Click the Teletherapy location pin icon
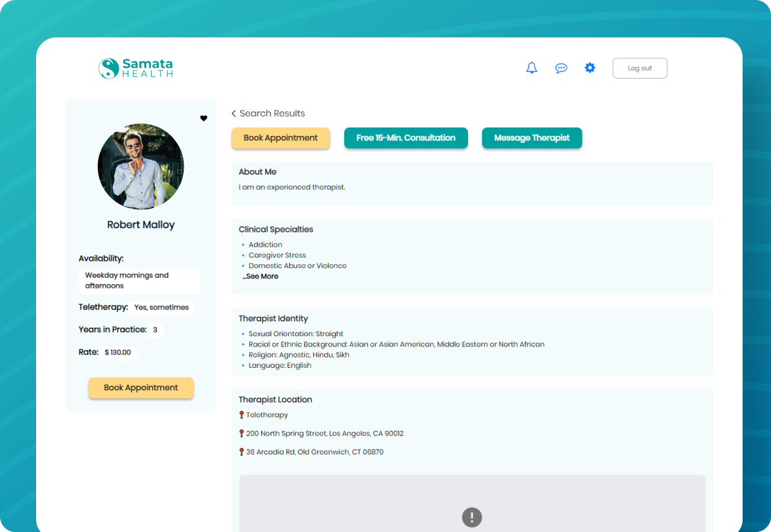The height and width of the screenshot is (532, 771). (x=242, y=415)
